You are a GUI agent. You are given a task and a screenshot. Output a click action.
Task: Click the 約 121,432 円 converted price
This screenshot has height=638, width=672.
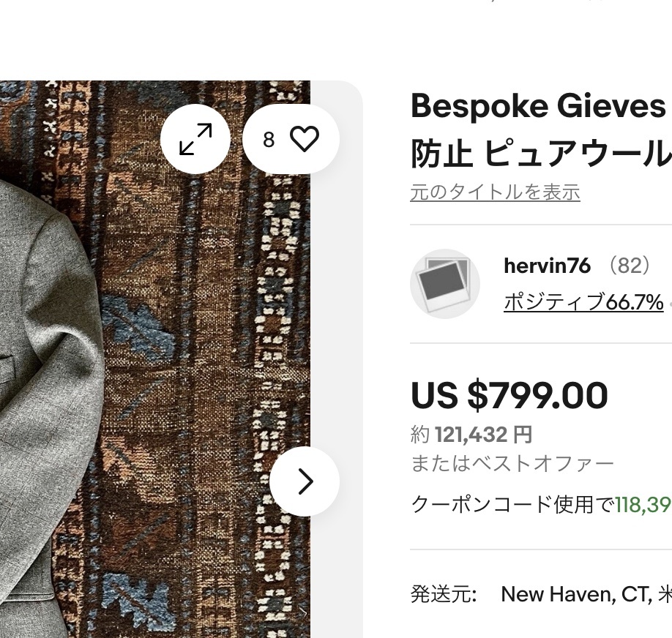[x=471, y=435]
